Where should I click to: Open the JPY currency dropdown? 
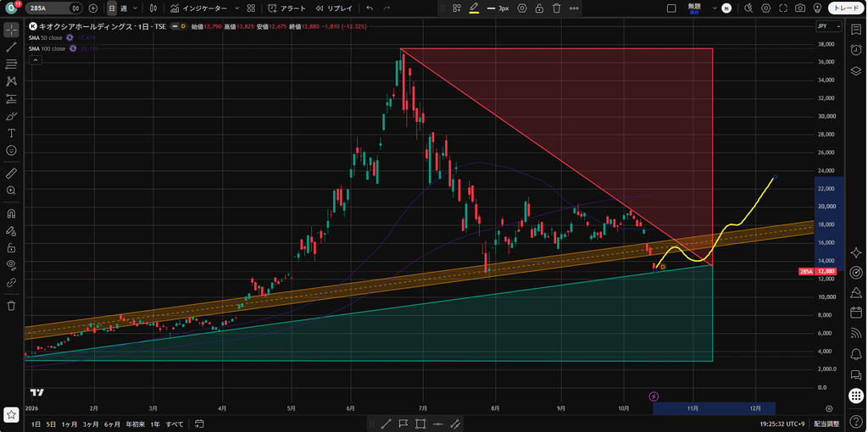pos(829,26)
